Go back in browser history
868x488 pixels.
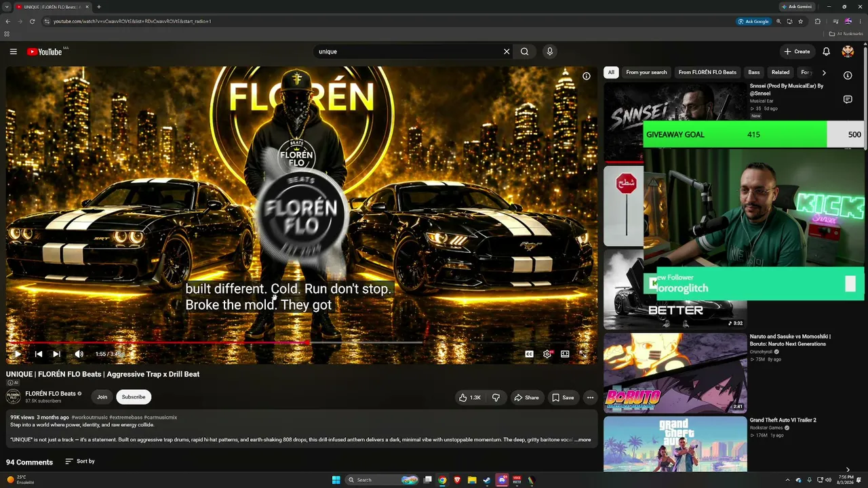click(8, 22)
